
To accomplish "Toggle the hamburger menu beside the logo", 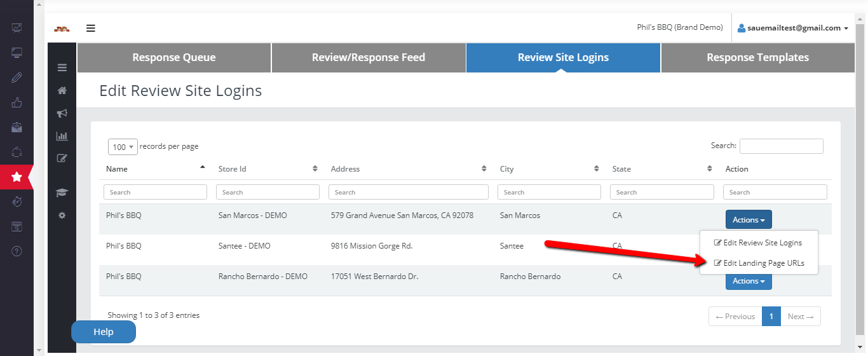I will (91, 28).
